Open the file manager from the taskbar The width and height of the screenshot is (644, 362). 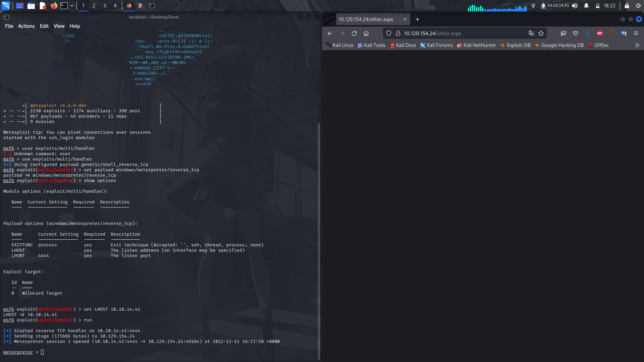click(31, 6)
